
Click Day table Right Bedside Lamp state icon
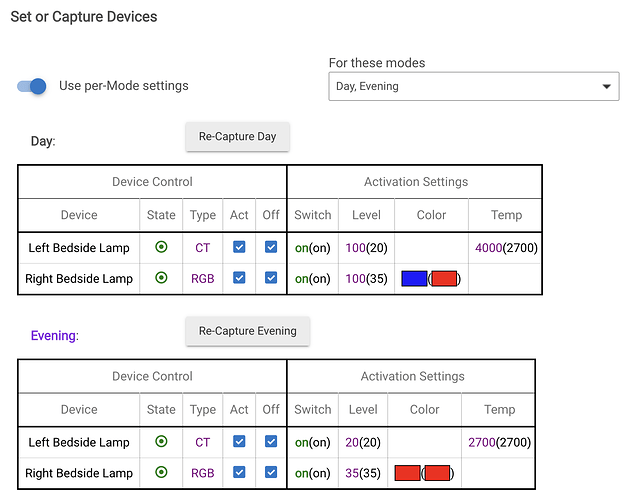click(x=161, y=278)
